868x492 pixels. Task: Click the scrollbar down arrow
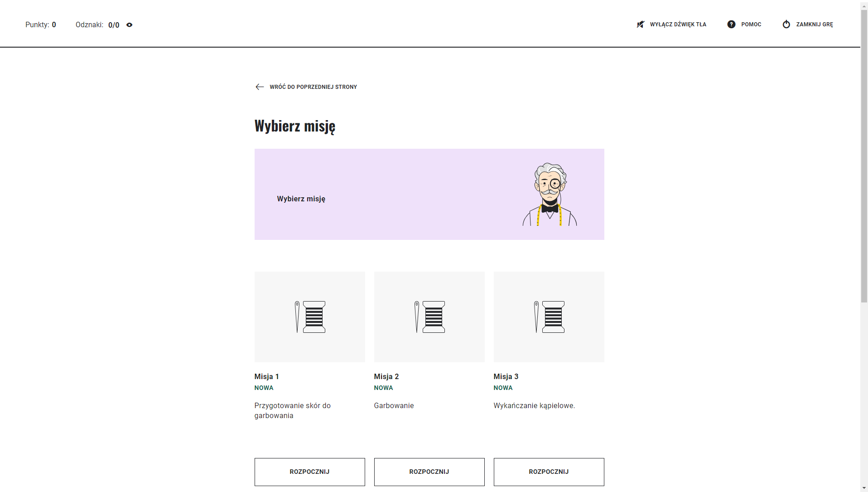point(864,488)
